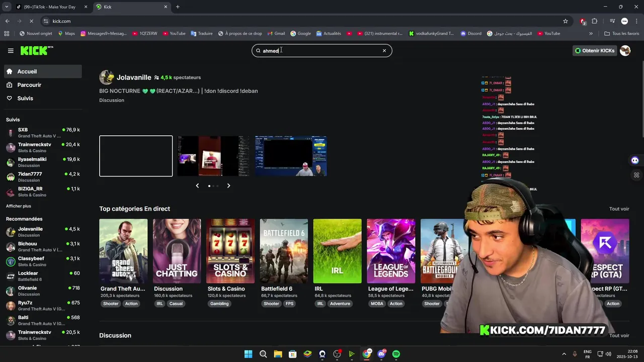Open Ryu7z recommended channel
Image resolution: width=644 pixels, height=362 pixels.
pyautogui.click(x=43, y=306)
